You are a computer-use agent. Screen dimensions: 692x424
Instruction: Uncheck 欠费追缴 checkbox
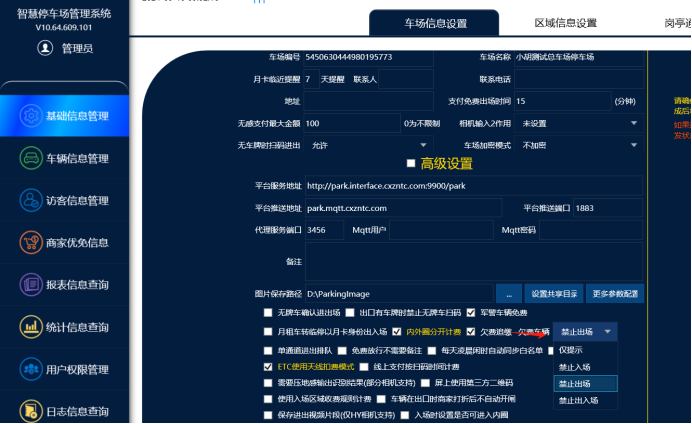pyautogui.click(x=471, y=332)
